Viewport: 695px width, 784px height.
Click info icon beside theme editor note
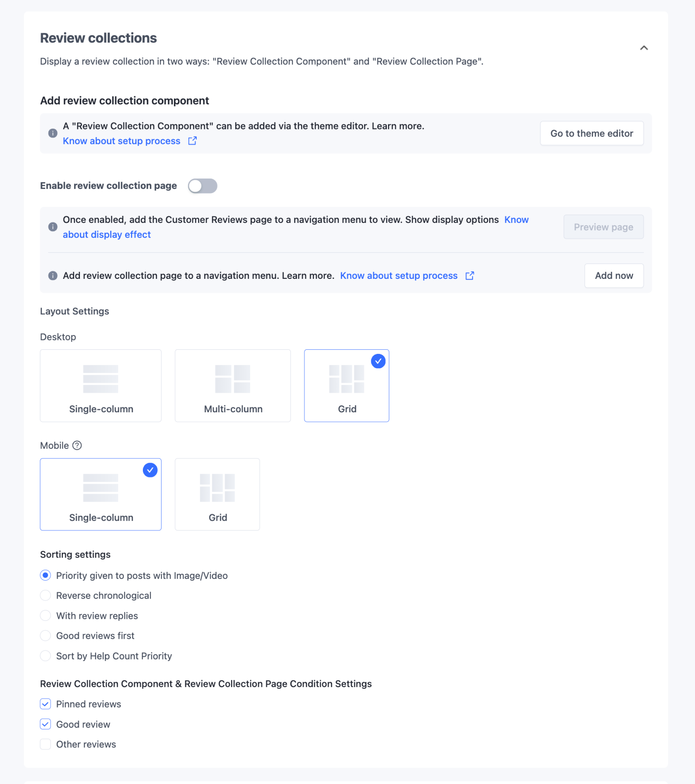(x=53, y=133)
